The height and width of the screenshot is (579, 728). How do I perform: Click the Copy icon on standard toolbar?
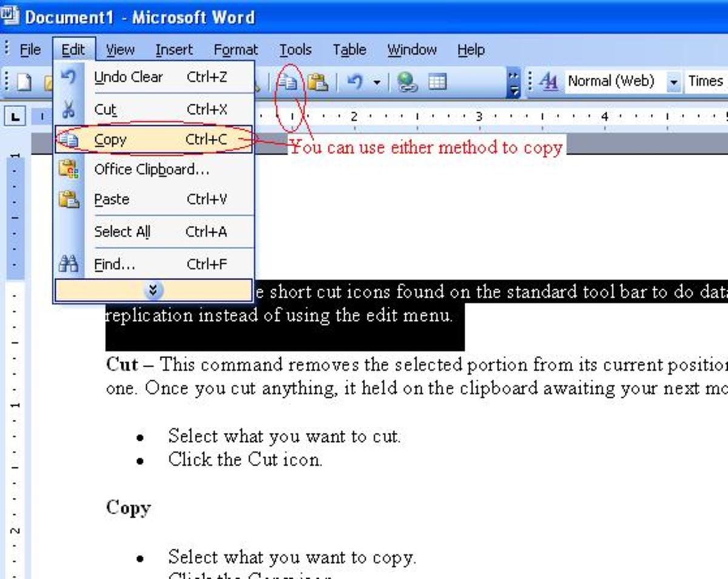289,82
